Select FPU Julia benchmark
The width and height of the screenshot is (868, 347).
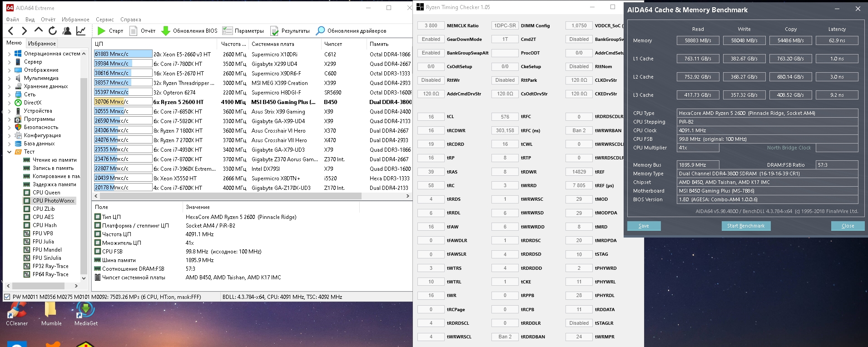click(x=43, y=242)
